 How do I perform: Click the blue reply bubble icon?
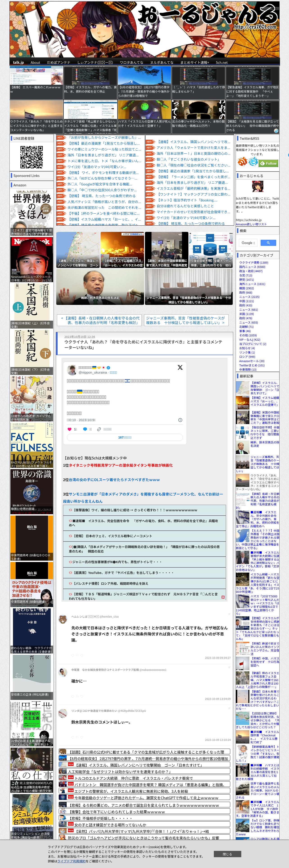[85, 429]
